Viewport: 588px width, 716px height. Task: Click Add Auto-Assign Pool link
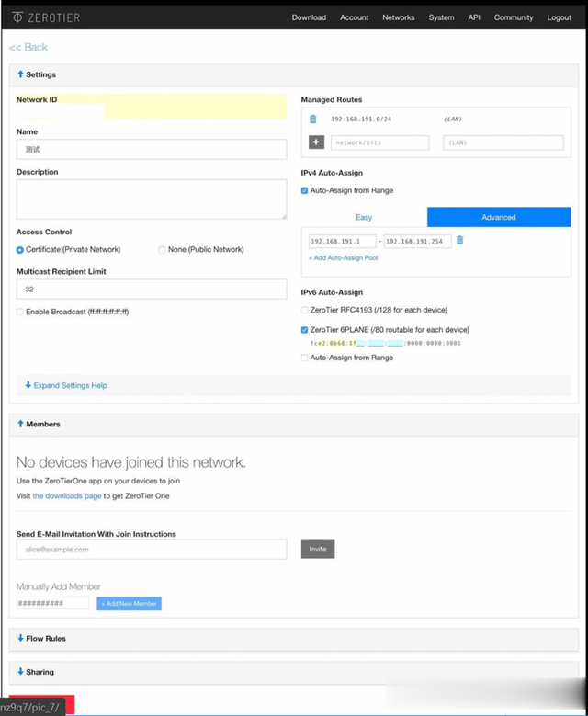(x=344, y=258)
